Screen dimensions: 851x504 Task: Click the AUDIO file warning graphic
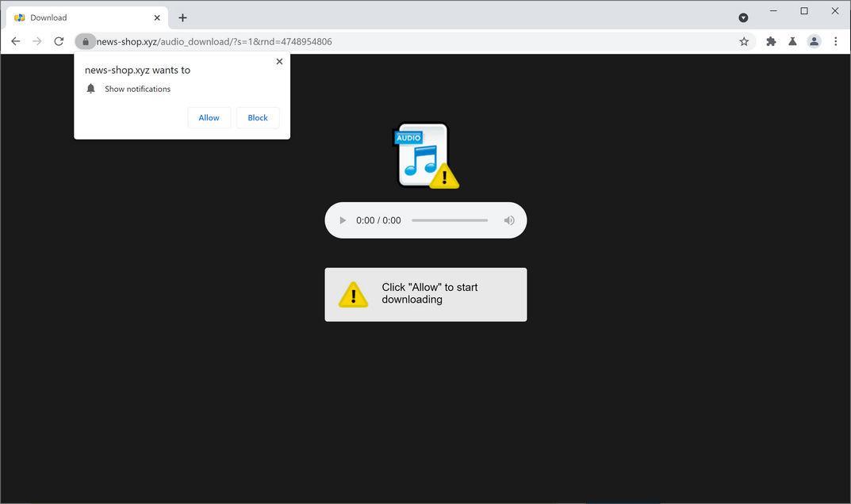coord(425,155)
